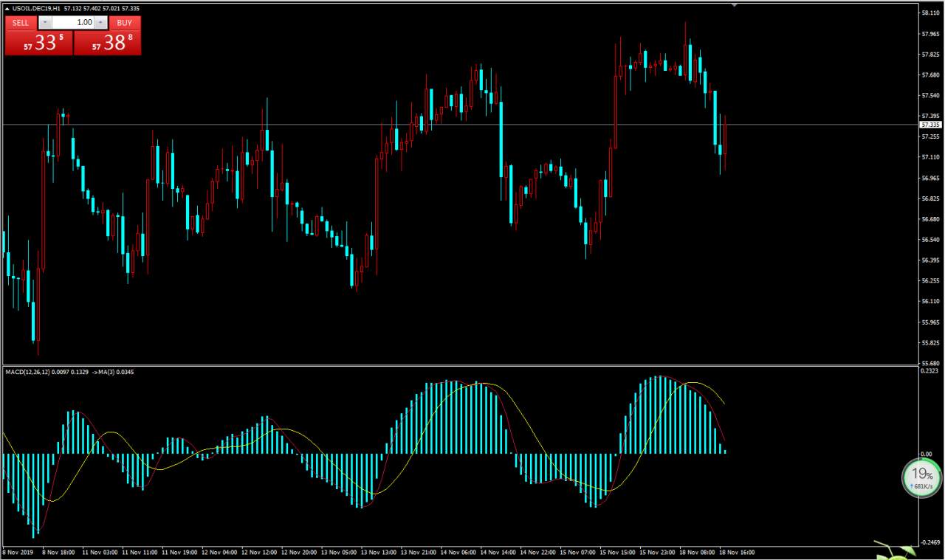
Task: Click the chart shift triangle marker
Action: [734, 5]
